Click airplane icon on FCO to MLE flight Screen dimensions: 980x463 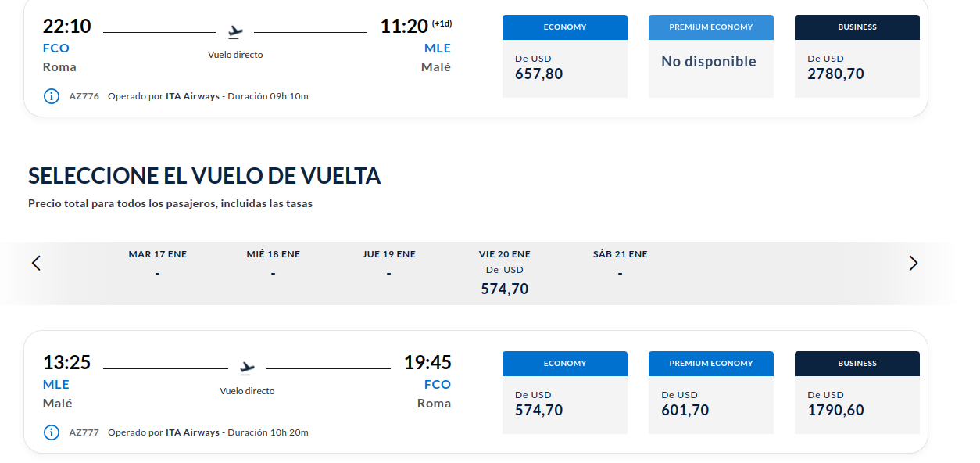235,32
